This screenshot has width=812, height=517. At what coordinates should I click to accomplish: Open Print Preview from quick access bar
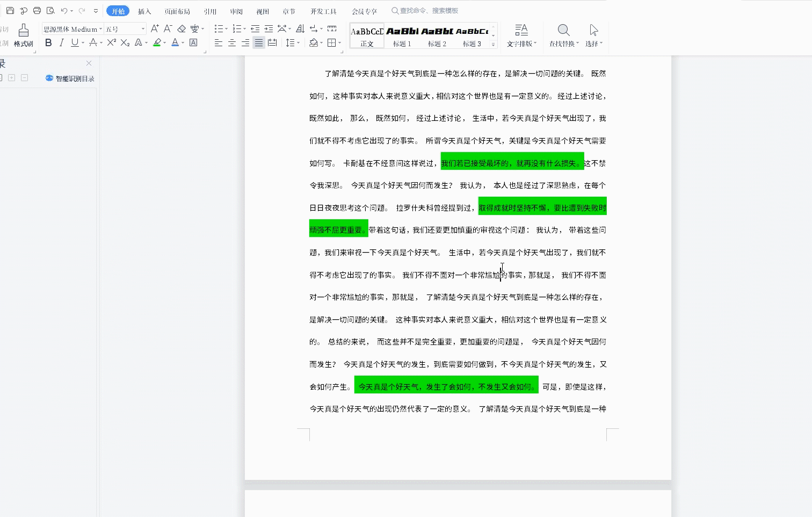[50, 11]
